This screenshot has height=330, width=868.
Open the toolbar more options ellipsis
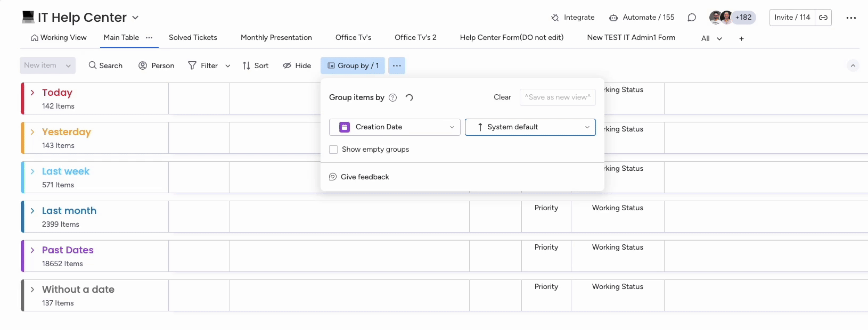(397, 65)
